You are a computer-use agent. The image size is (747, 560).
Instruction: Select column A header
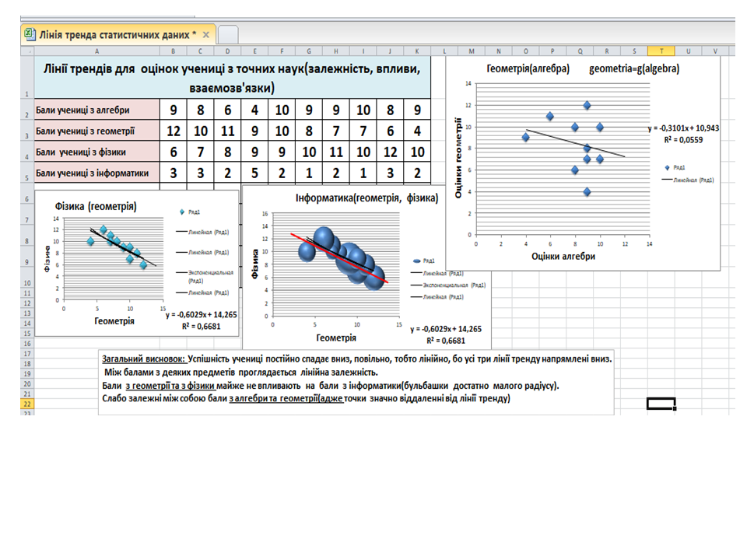click(x=96, y=51)
